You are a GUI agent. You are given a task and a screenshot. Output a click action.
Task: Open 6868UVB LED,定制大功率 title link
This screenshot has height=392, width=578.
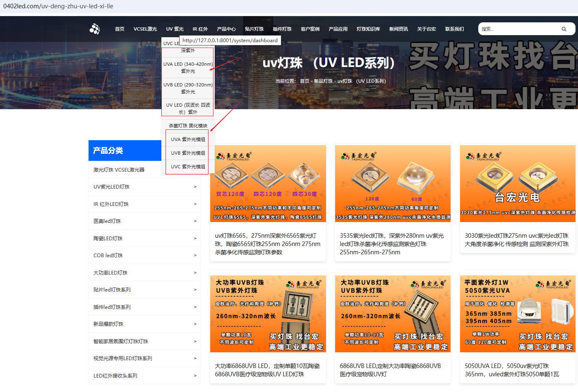(x=390, y=370)
